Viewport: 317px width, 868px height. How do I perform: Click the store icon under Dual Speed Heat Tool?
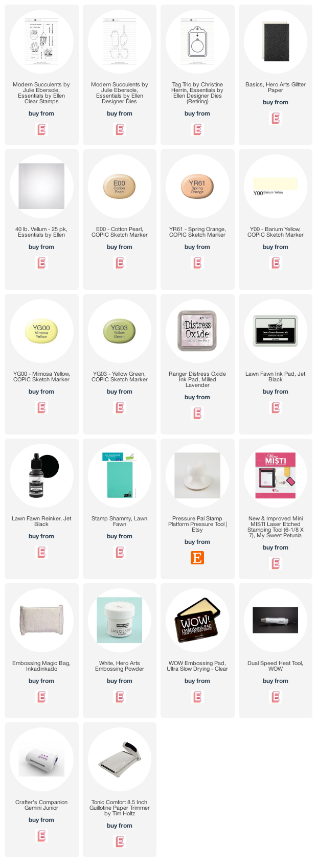tap(276, 697)
